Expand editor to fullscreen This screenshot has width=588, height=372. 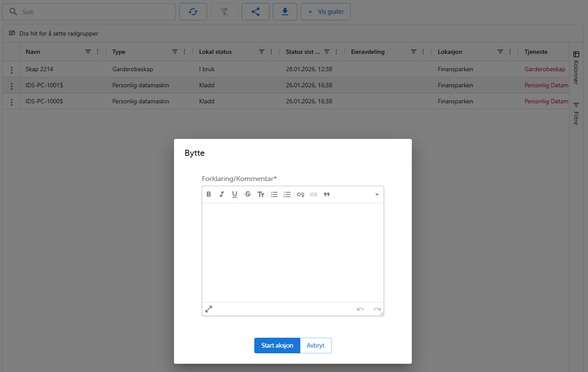(209, 309)
